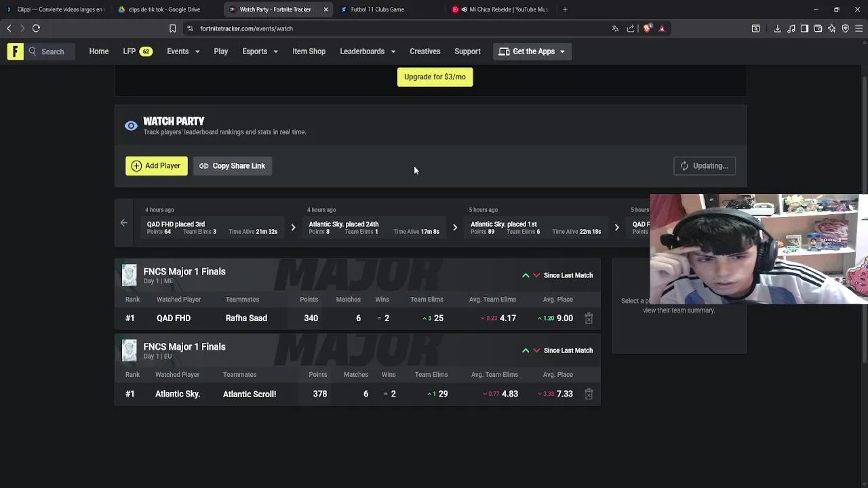Open the Support nav item

467,52
